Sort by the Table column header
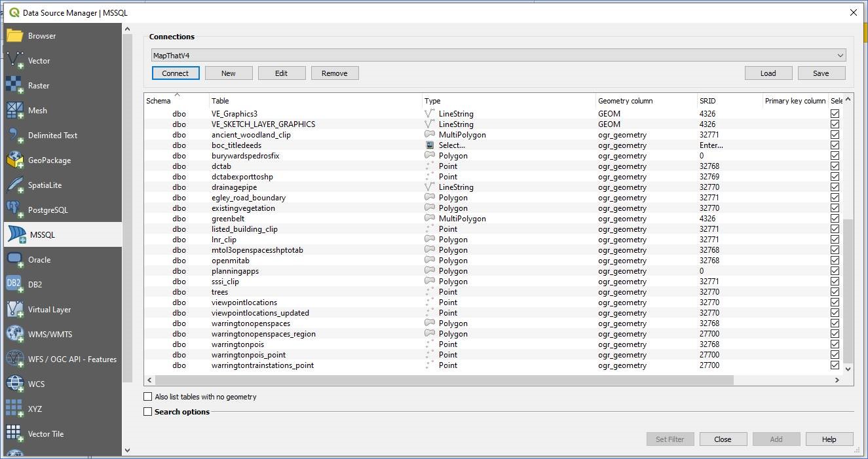 [x=316, y=101]
